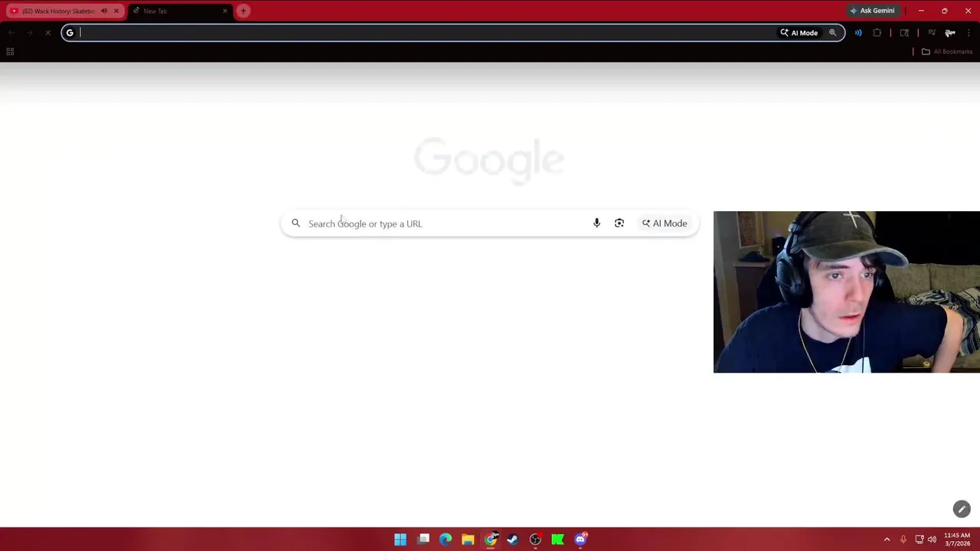Open the green Kick app in taskbar
Screen dimensions: 980x551
point(558,540)
